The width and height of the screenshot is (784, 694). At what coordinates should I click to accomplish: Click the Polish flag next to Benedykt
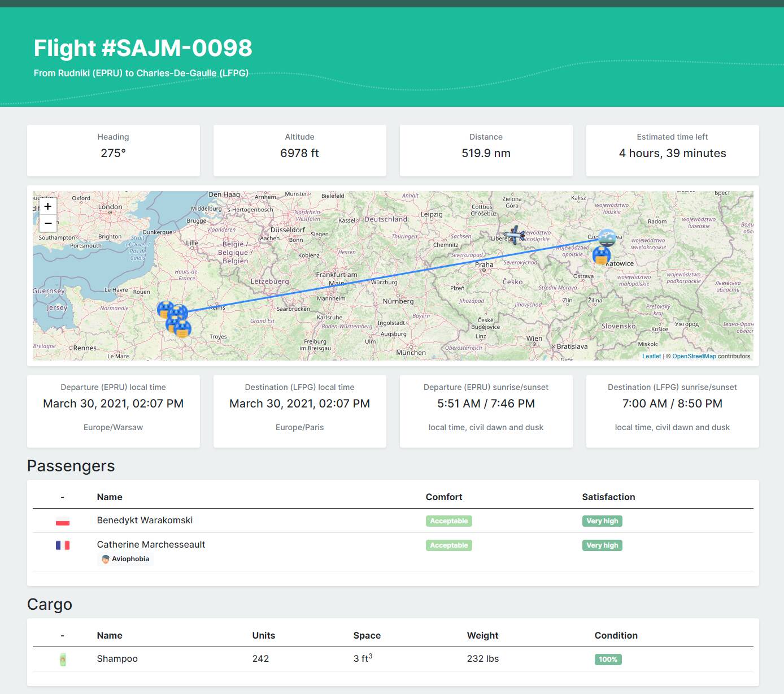click(63, 521)
